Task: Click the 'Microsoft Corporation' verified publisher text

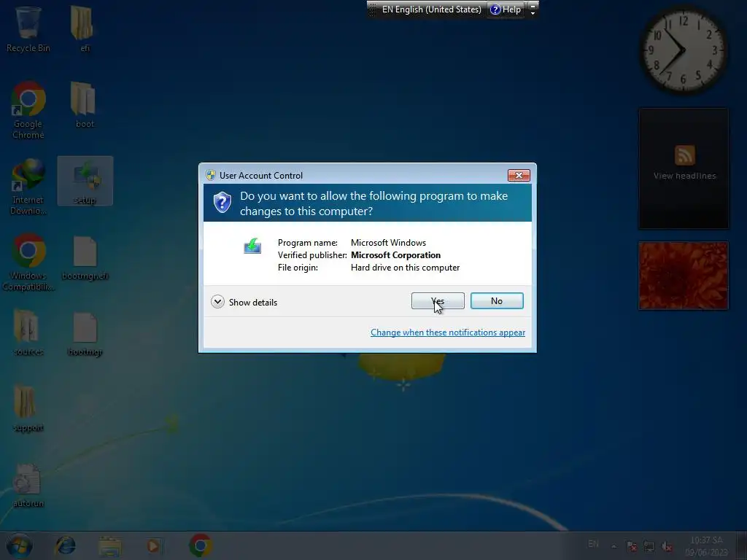Action: click(x=395, y=255)
